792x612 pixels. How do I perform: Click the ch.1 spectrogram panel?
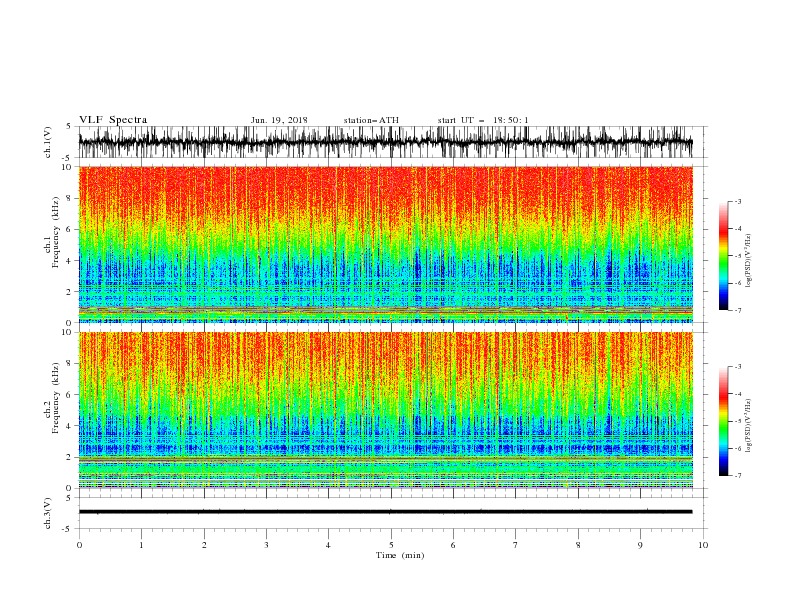pyautogui.click(x=385, y=244)
